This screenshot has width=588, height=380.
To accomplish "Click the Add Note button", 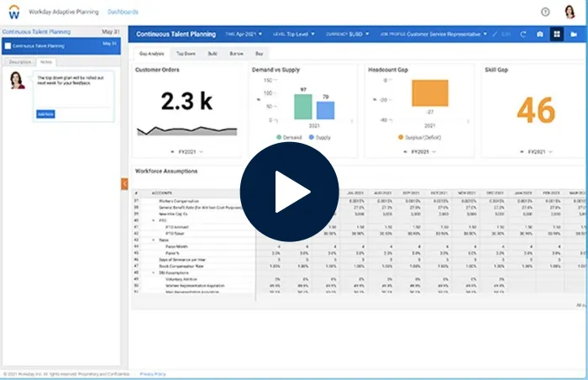I will click(x=45, y=114).
